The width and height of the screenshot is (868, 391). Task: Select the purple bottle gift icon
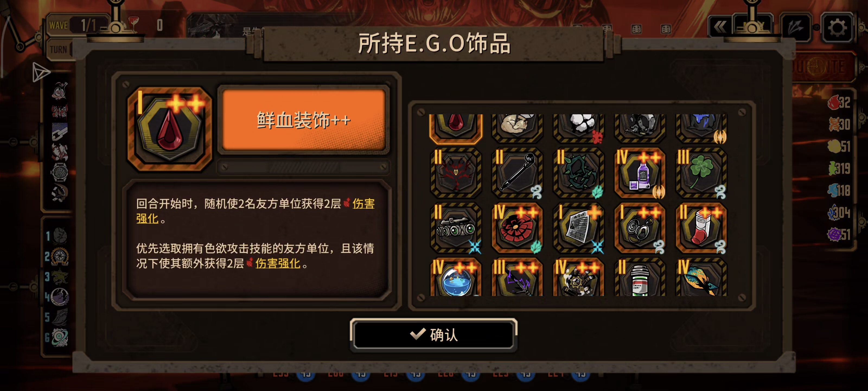pos(640,173)
